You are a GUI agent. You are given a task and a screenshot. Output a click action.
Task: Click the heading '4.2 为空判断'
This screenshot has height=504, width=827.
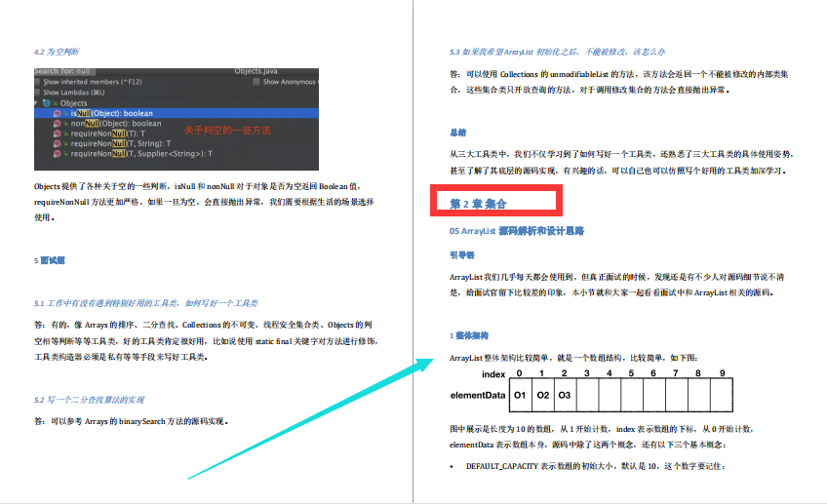[57, 52]
